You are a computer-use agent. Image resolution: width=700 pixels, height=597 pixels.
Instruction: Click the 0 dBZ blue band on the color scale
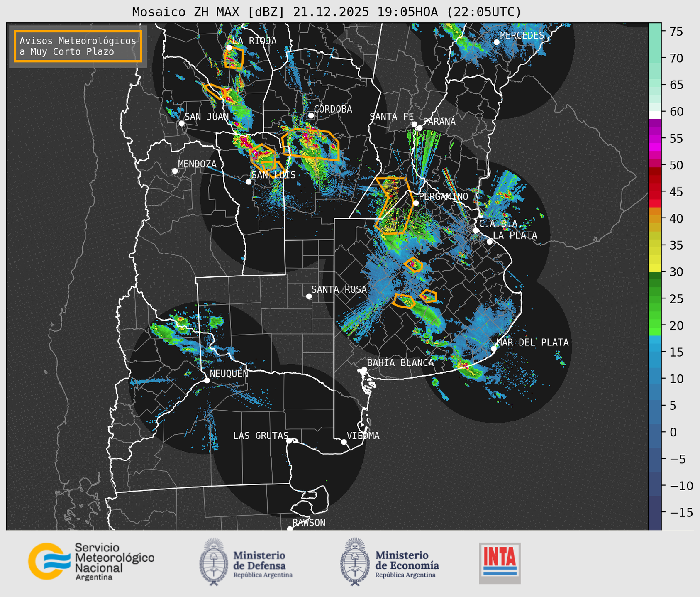click(x=655, y=432)
